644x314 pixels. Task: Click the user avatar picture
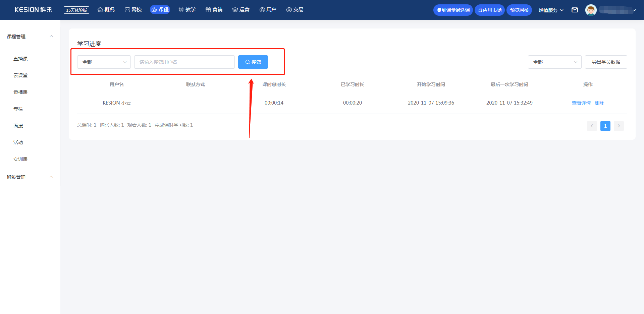point(591,10)
